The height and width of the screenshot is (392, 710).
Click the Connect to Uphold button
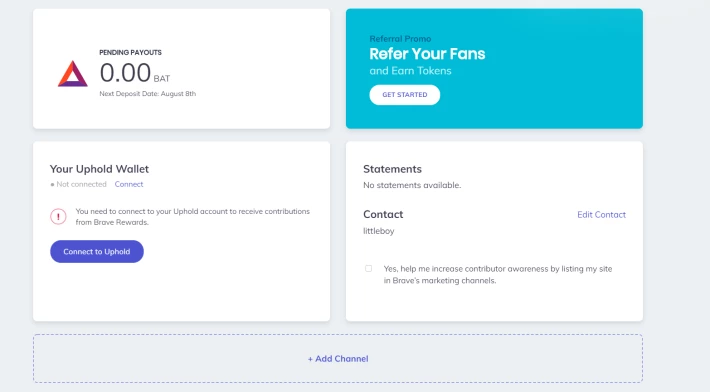[x=97, y=252]
